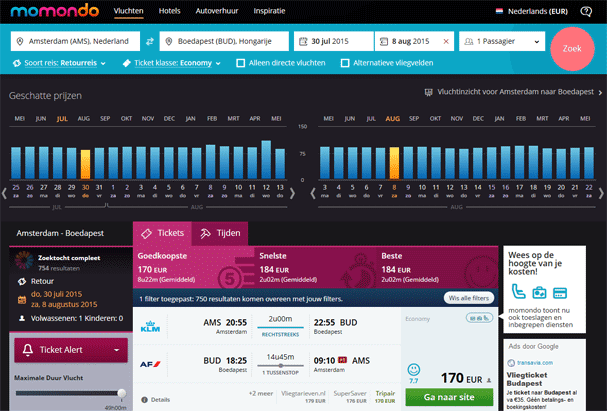Clear the return date with the X

click(446, 41)
